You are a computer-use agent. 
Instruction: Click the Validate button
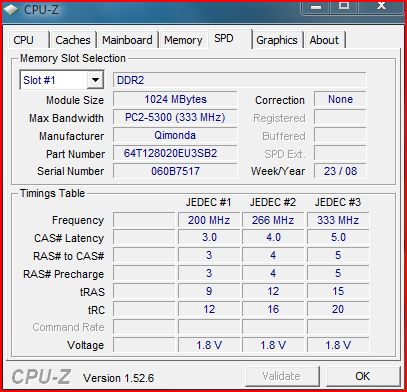coord(282,376)
